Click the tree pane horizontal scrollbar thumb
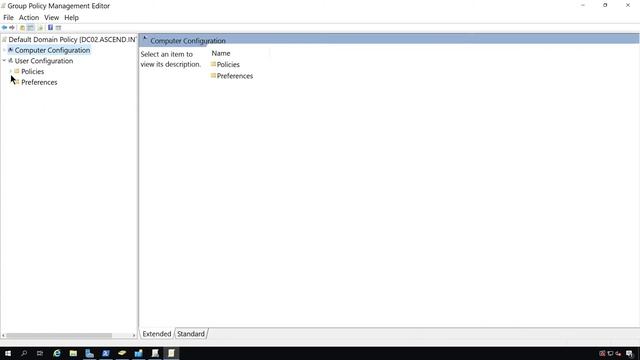Image resolution: width=640 pixels, height=360 pixels. click(x=59, y=336)
